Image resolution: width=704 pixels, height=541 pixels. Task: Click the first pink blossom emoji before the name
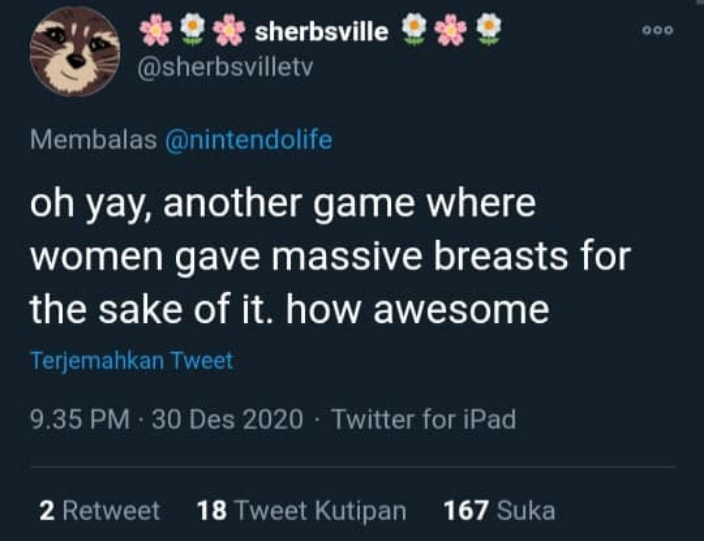(156, 31)
